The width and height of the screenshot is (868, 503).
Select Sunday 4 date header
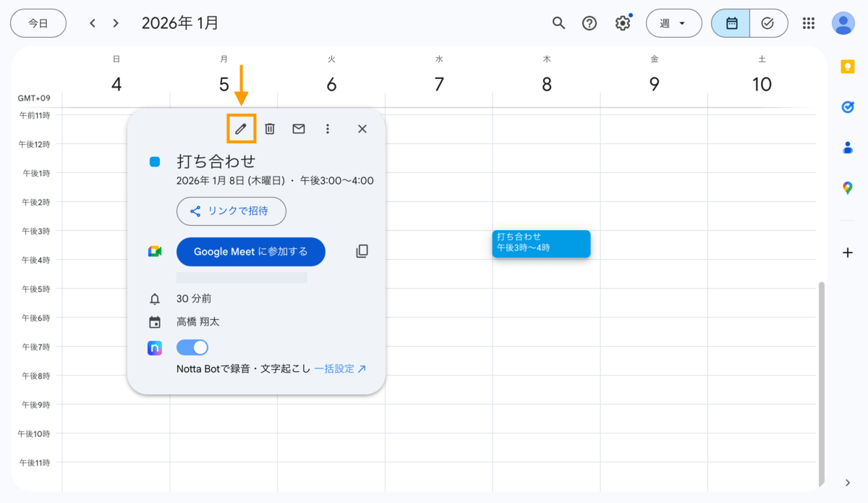pos(116,84)
